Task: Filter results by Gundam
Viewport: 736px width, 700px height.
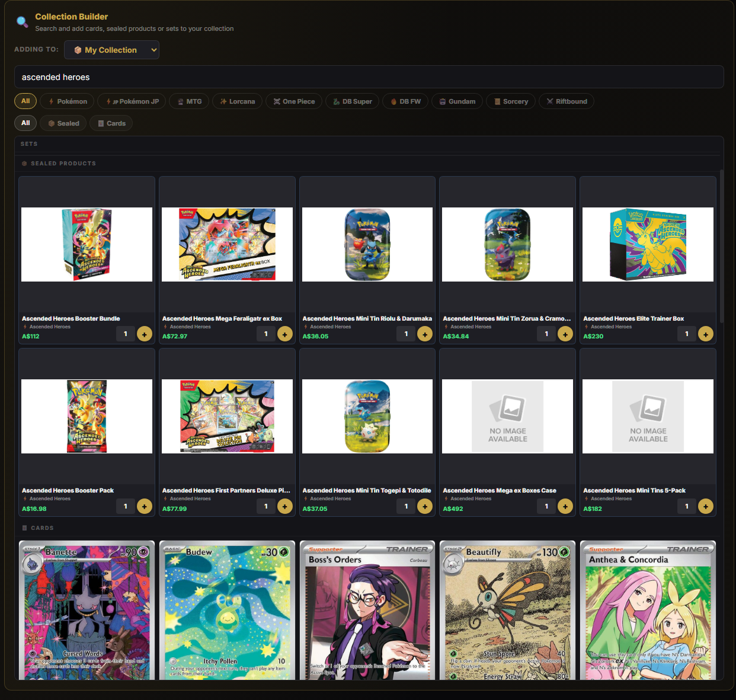Action: pyautogui.click(x=457, y=101)
